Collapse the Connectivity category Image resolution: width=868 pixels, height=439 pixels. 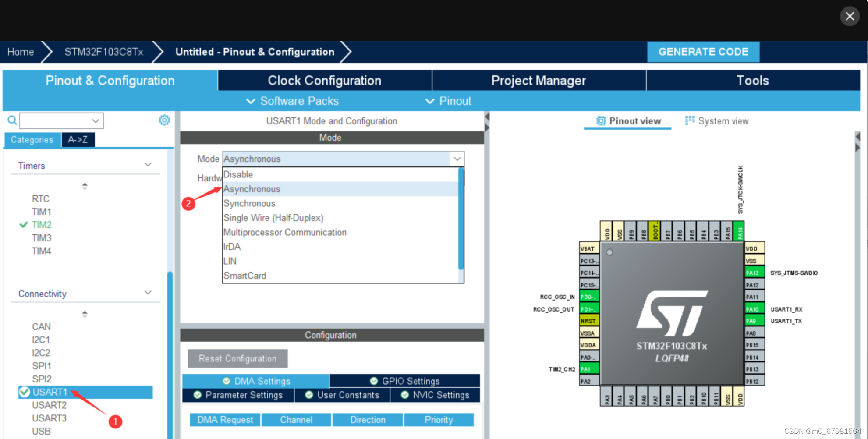(x=148, y=293)
